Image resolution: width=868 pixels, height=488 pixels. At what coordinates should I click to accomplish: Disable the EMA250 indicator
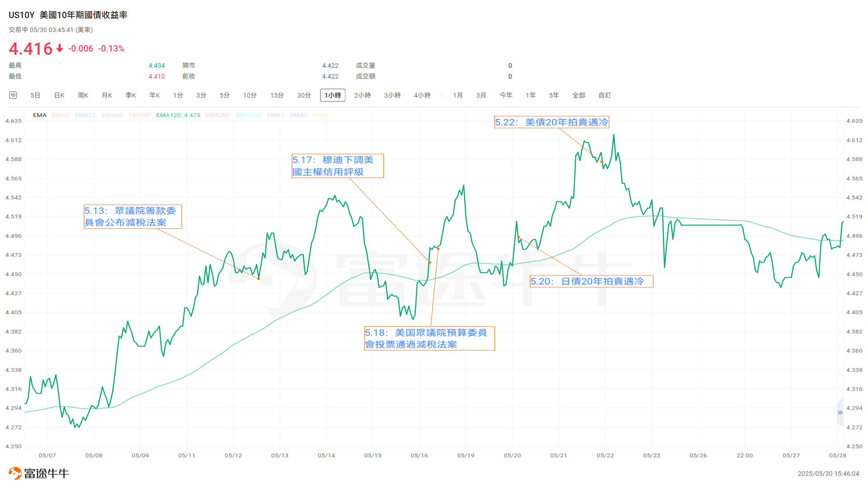218,115
